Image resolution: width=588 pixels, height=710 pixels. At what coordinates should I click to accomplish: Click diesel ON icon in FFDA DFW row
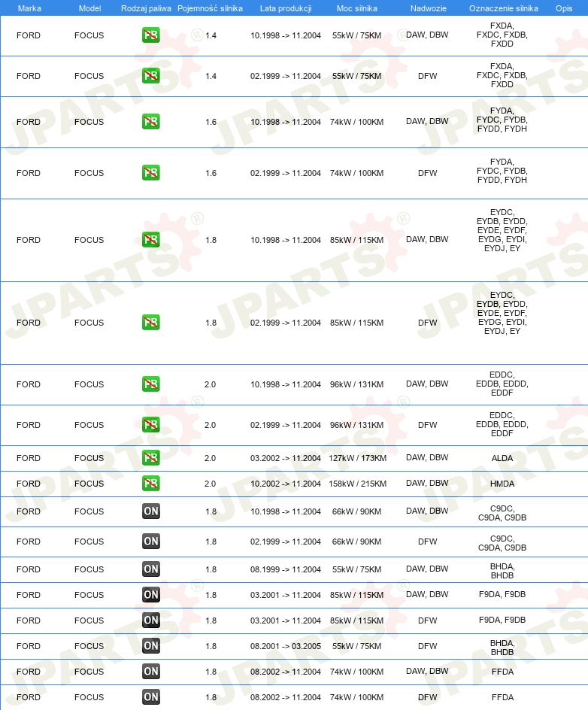click(150, 697)
